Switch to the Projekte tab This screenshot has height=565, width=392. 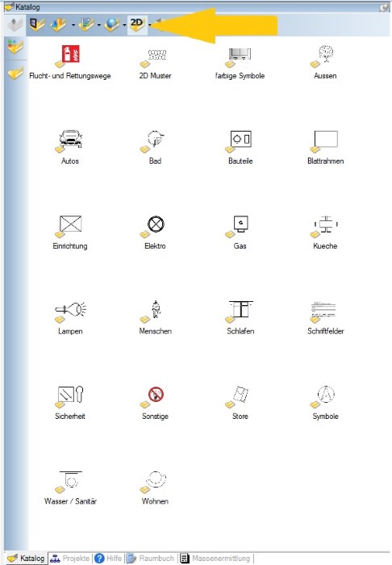coord(70,559)
